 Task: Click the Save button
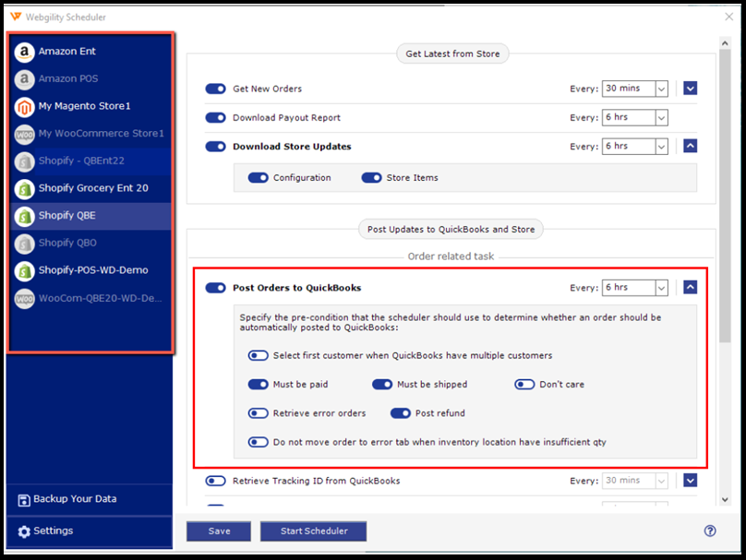click(x=219, y=531)
